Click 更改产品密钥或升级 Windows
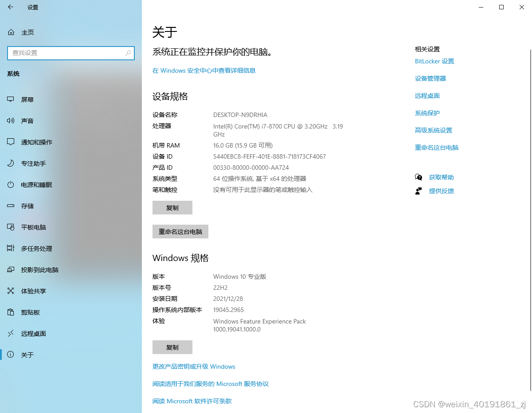532x413 pixels. 194,366
